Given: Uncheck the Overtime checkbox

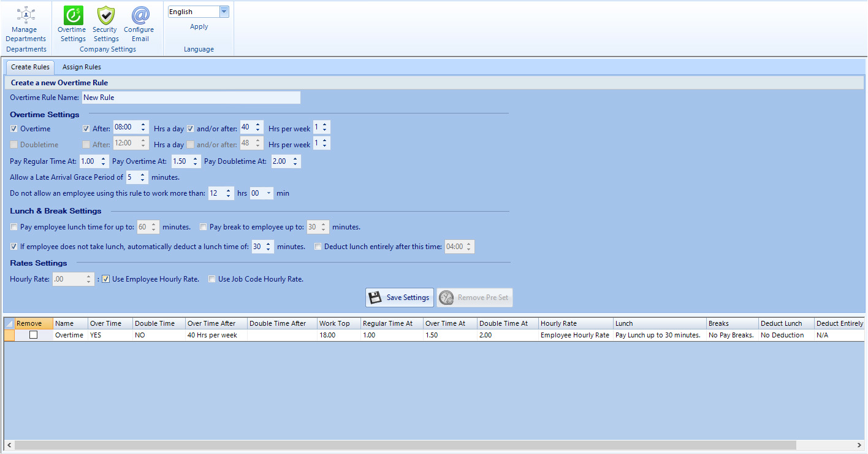Looking at the screenshot, I should coord(14,129).
